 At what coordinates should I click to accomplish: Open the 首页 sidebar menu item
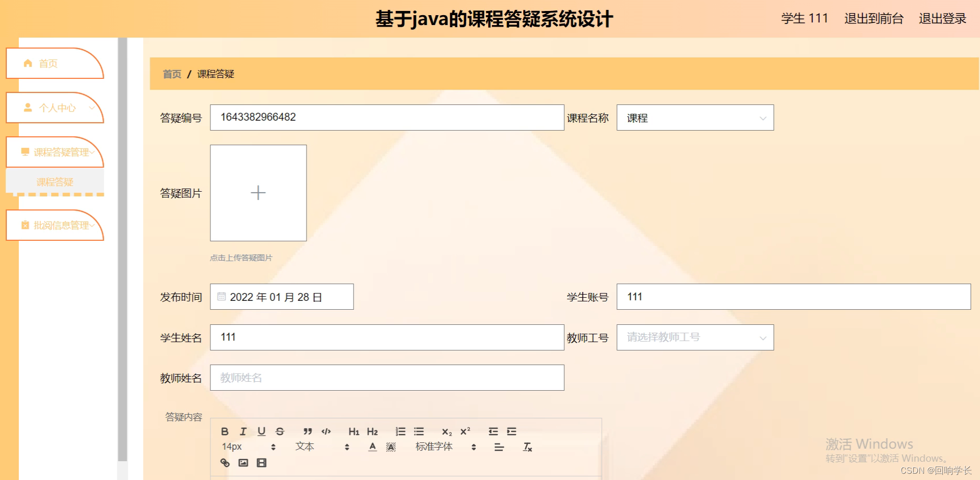click(48, 63)
